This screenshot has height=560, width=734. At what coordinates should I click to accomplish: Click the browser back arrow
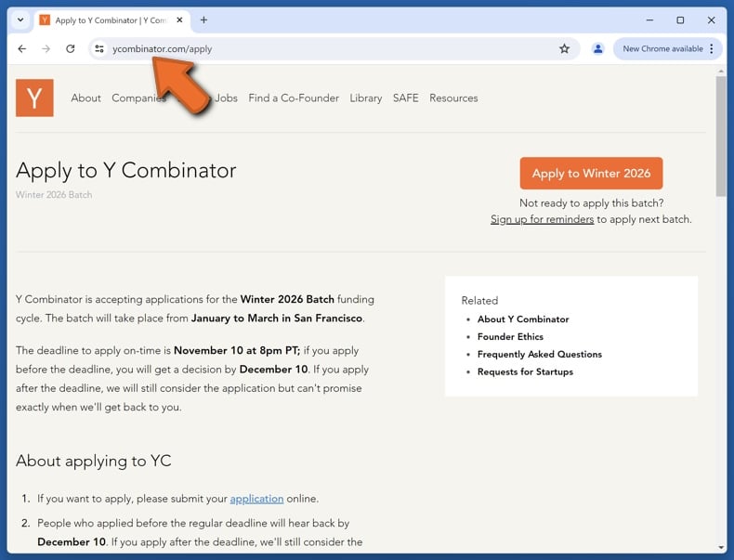[22, 48]
